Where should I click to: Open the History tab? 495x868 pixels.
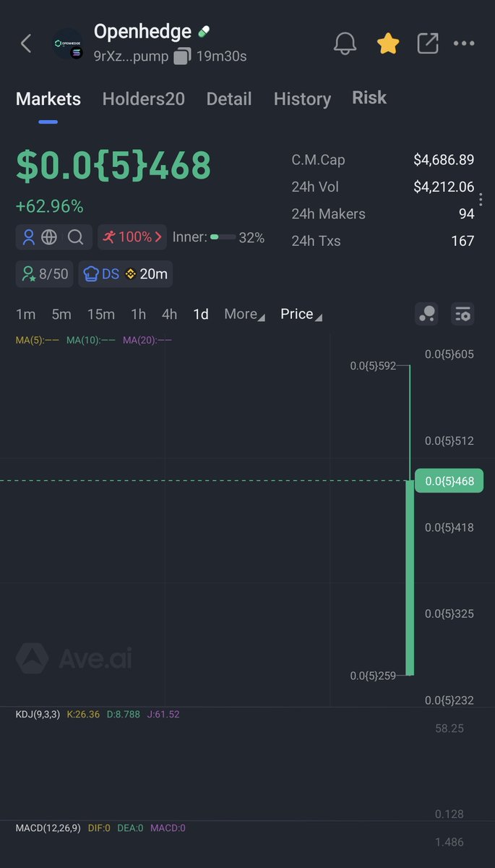point(302,99)
